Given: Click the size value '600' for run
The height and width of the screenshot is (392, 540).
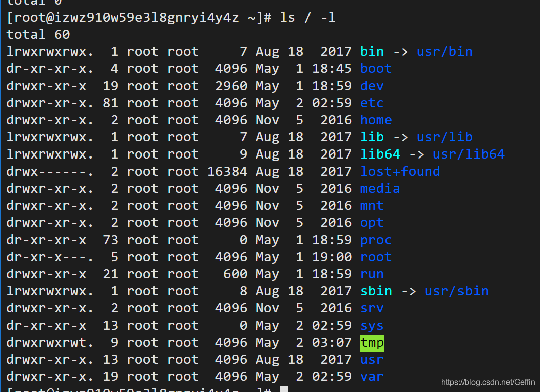Looking at the screenshot, I should [x=235, y=274].
